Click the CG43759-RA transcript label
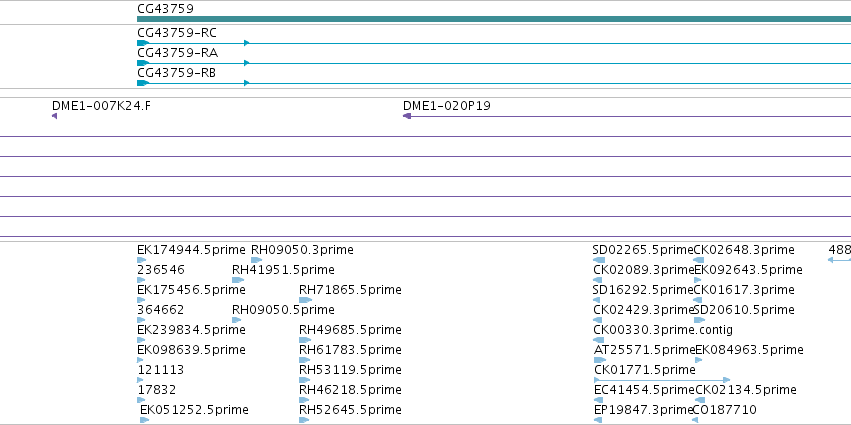 click(177, 53)
